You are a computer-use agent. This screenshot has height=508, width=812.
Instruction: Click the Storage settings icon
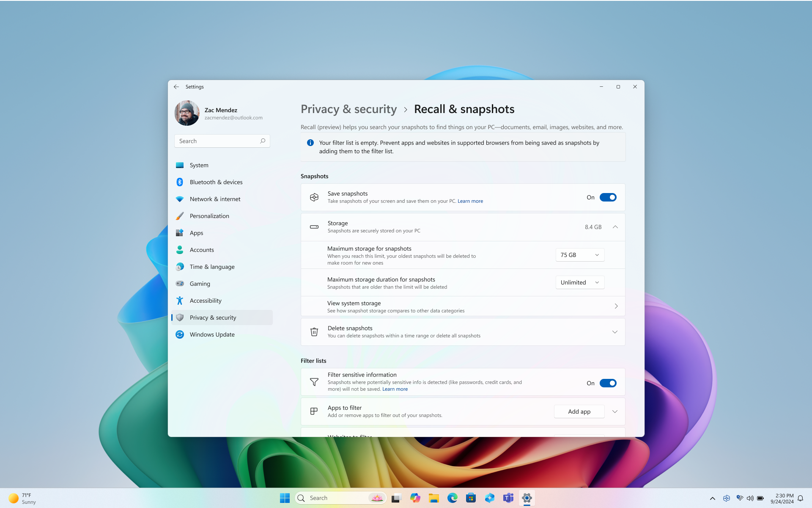(313, 226)
